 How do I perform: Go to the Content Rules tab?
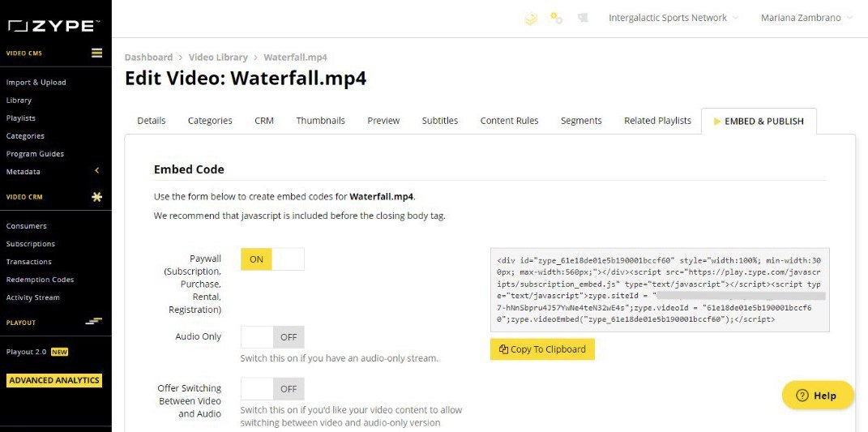(509, 121)
